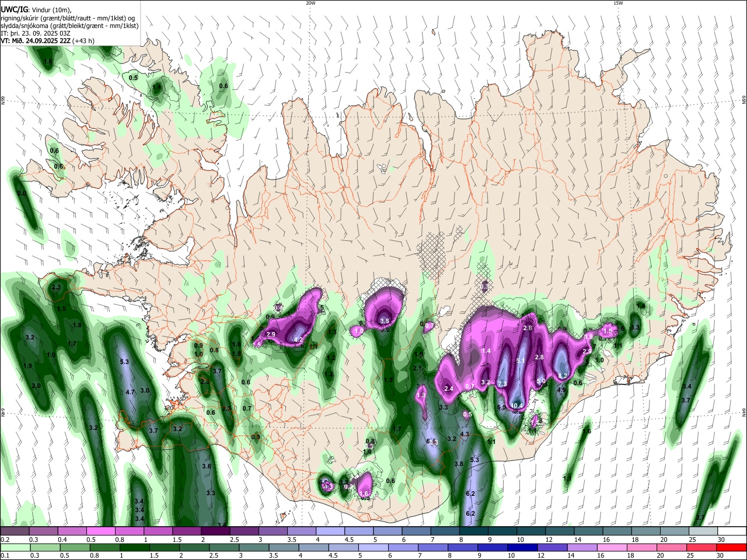Click the '(+43 h)' forecast offset text

83,41
